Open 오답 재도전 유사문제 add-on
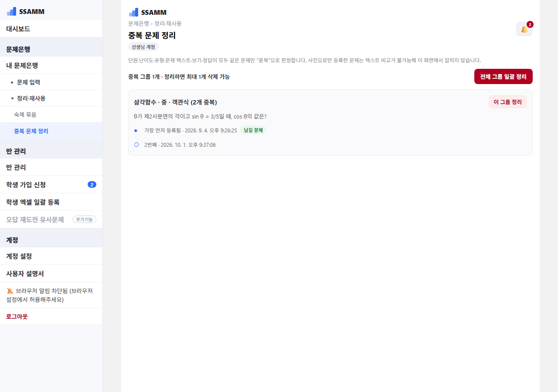 click(x=51, y=220)
